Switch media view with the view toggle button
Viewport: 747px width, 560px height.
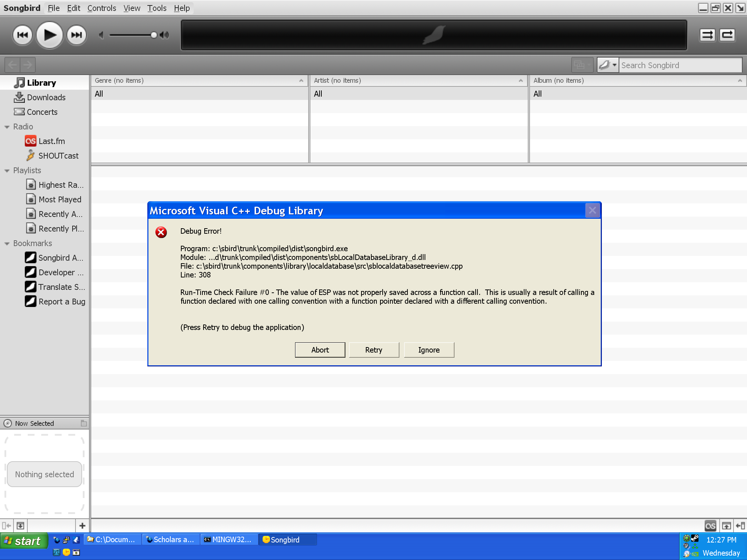click(x=582, y=65)
